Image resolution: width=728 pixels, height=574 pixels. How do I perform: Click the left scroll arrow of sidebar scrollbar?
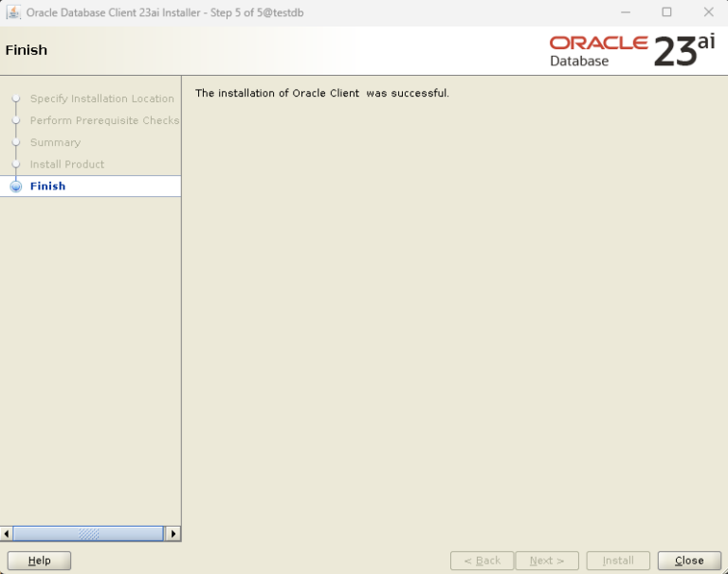coord(6,533)
